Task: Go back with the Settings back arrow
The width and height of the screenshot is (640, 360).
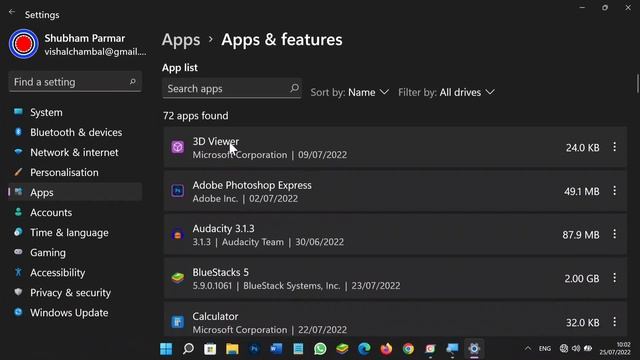Action: coord(12,12)
